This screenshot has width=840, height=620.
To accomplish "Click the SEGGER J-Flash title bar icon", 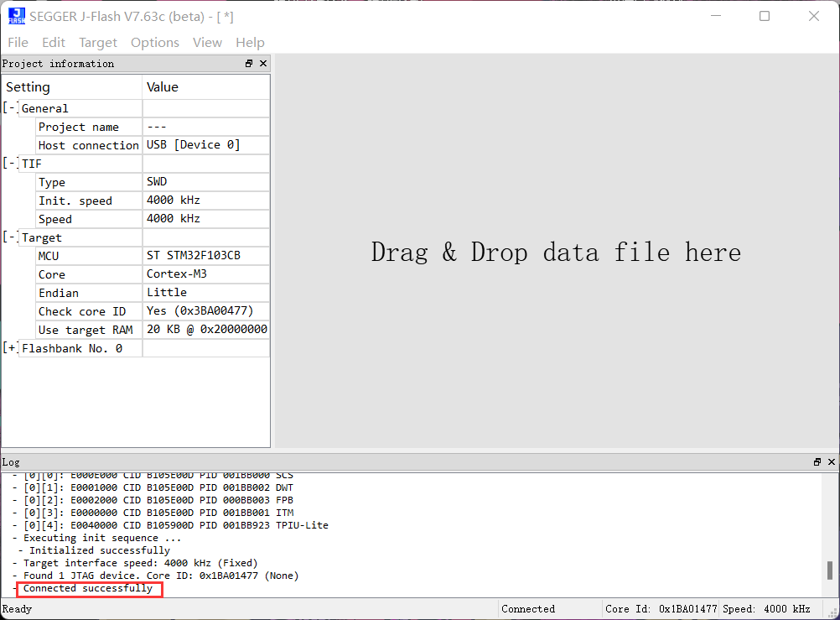I will click(x=16, y=15).
